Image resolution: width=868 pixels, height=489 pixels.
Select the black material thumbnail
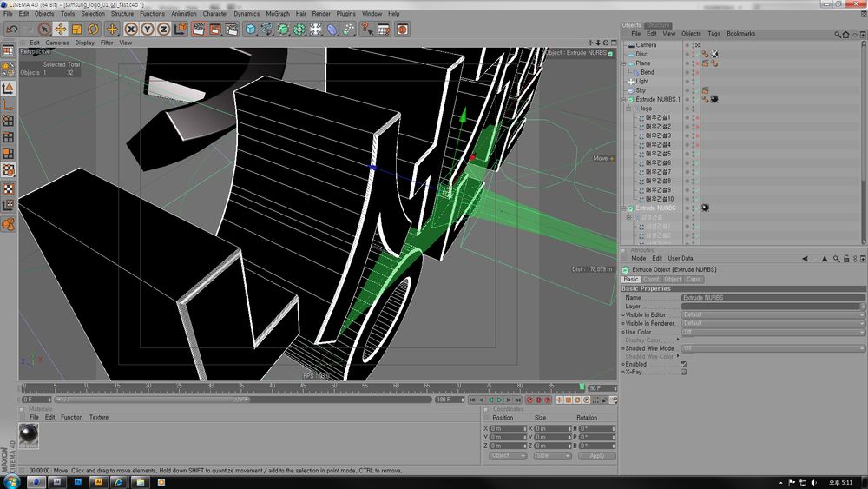pos(29,435)
